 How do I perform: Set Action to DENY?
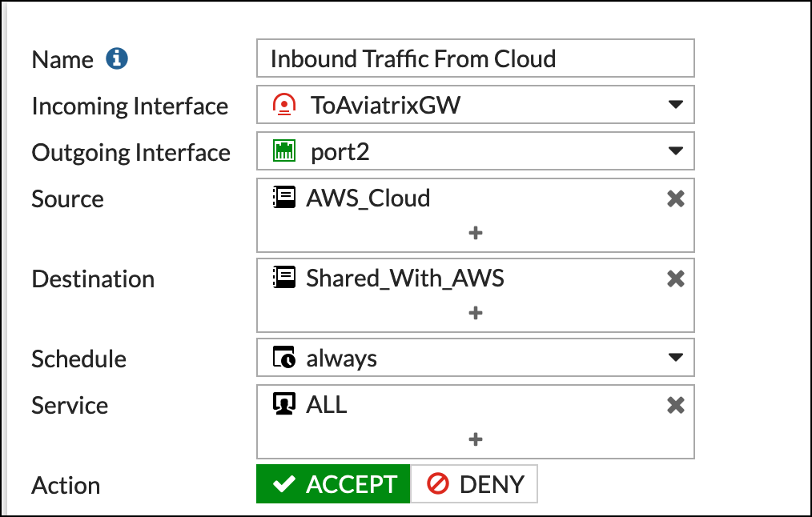[x=475, y=484]
